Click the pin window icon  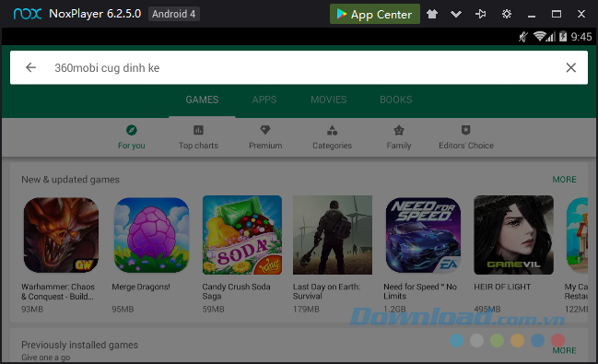tap(481, 14)
